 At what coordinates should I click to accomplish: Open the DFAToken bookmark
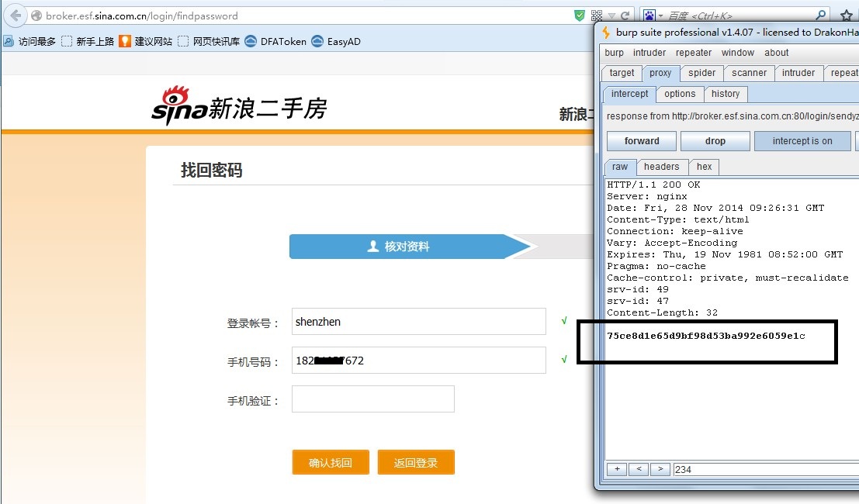pos(275,41)
